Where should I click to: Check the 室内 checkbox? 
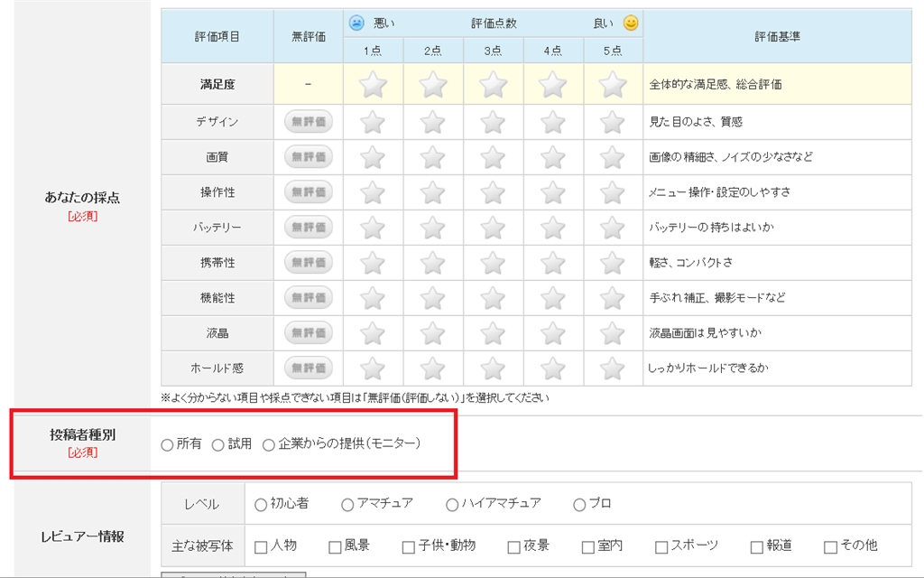tap(587, 547)
